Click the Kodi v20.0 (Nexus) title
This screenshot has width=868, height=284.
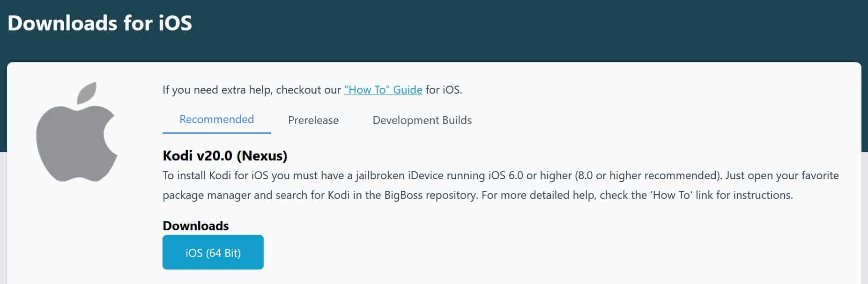coord(225,155)
